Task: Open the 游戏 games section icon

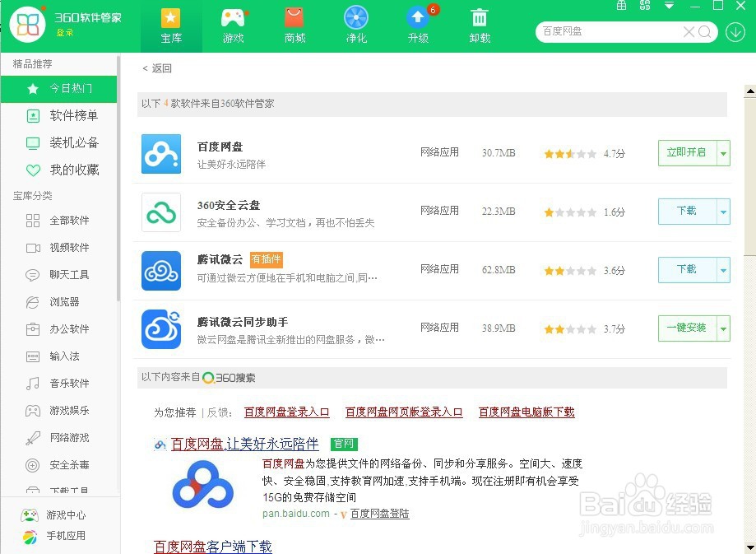Action: pos(233,23)
